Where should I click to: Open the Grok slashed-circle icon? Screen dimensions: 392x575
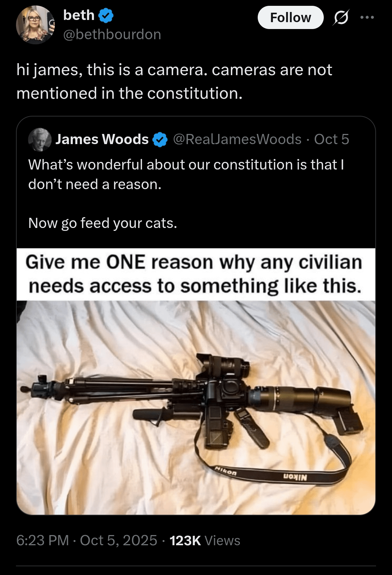click(x=341, y=17)
